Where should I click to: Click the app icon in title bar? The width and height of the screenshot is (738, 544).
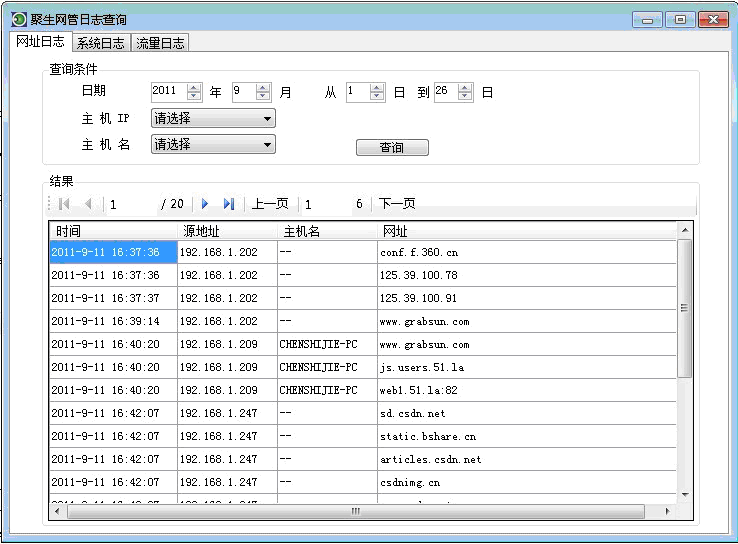tap(18, 19)
